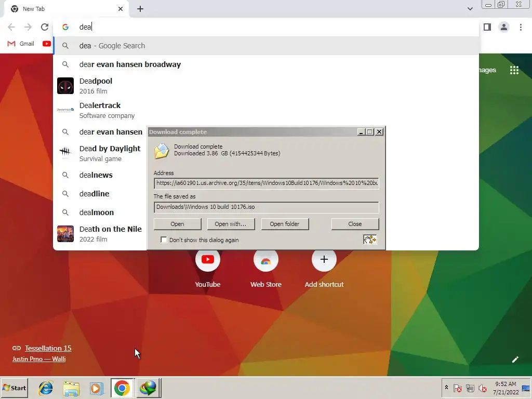
Task: Open the user profile icon
Action: pos(504,27)
